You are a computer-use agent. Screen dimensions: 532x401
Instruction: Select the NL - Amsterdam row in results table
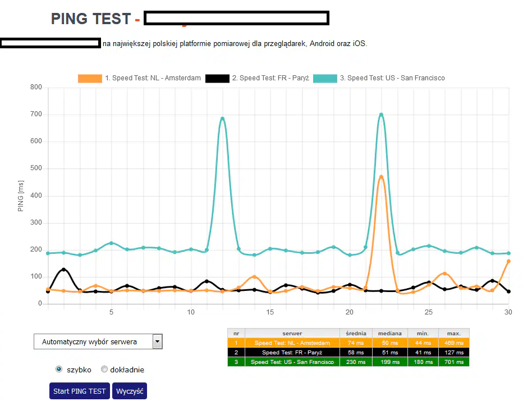point(348,343)
